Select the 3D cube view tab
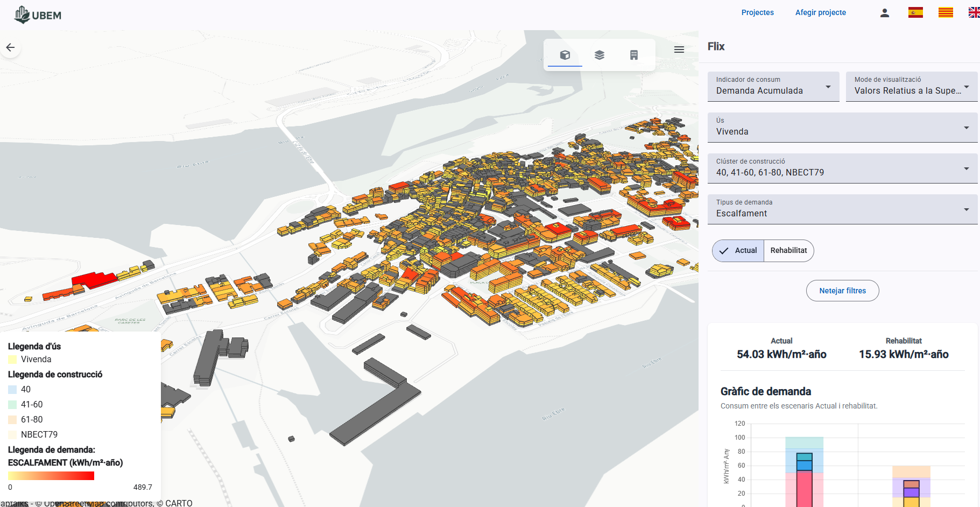 pyautogui.click(x=565, y=55)
